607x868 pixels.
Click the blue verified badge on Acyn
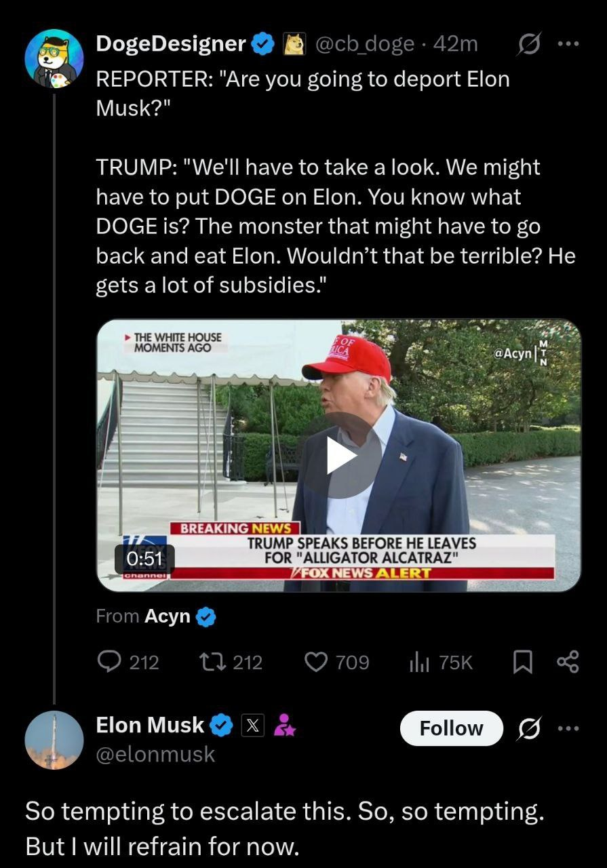(x=205, y=616)
